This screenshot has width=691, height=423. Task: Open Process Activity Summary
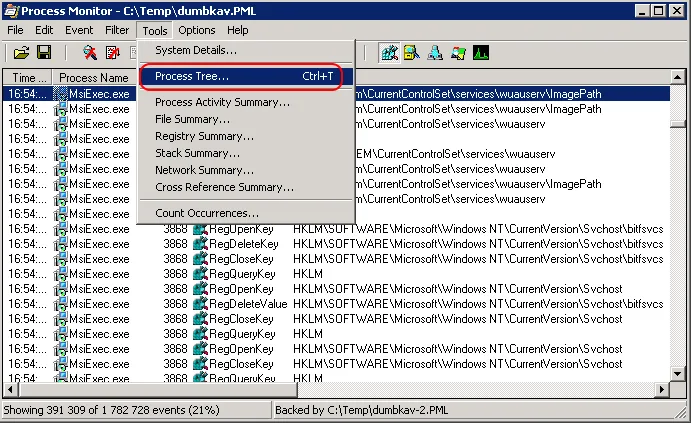pyautogui.click(x=222, y=102)
